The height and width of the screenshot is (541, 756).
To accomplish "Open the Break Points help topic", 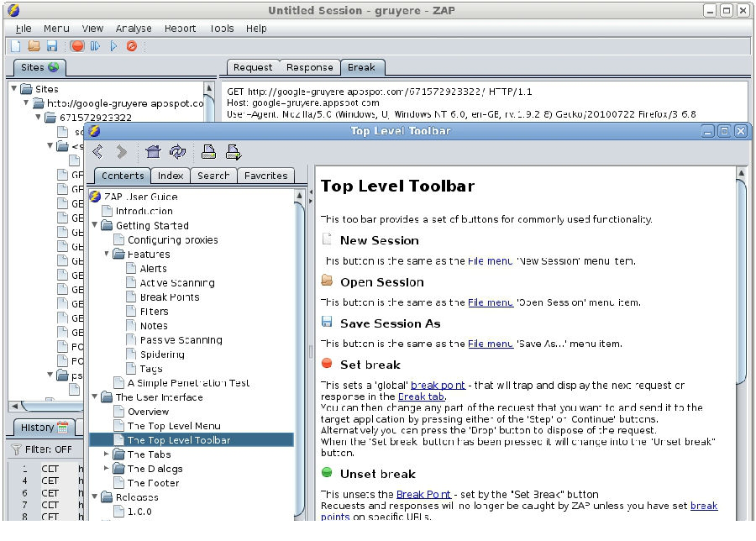I will click(x=169, y=297).
